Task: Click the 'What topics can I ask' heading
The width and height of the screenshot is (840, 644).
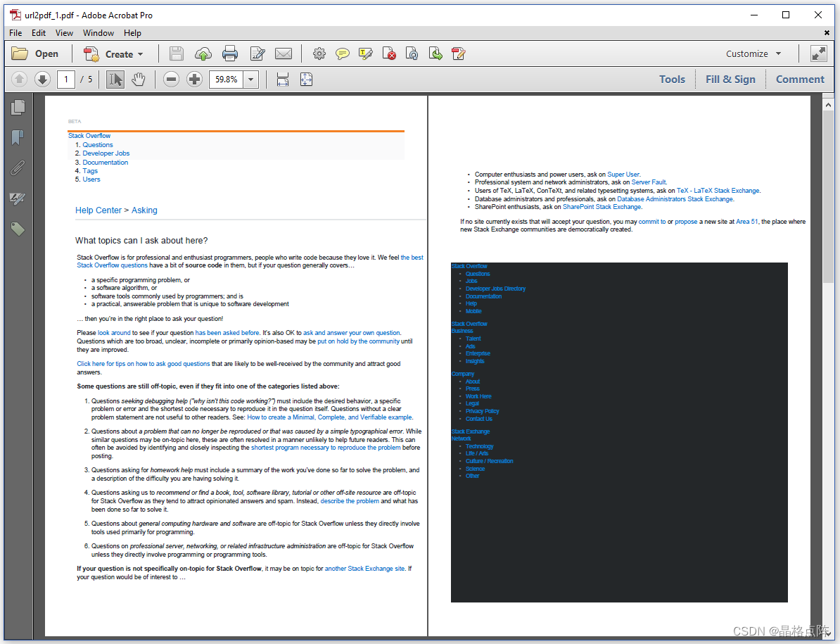Action: coord(141,241)
